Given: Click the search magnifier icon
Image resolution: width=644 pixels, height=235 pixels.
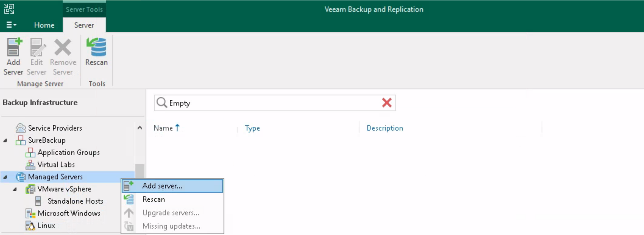Looking at the screenshot, I should coord(161,103).
